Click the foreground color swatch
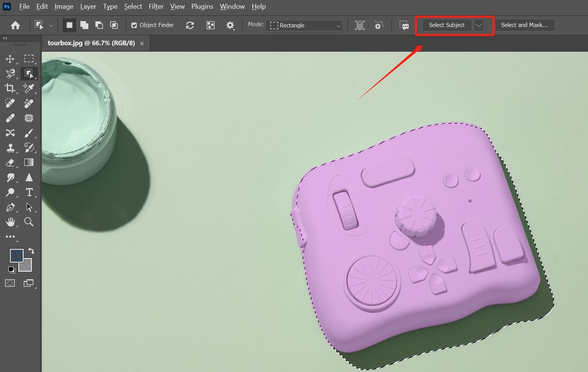The height and width of the screenshot is (372, 588). 16,255
